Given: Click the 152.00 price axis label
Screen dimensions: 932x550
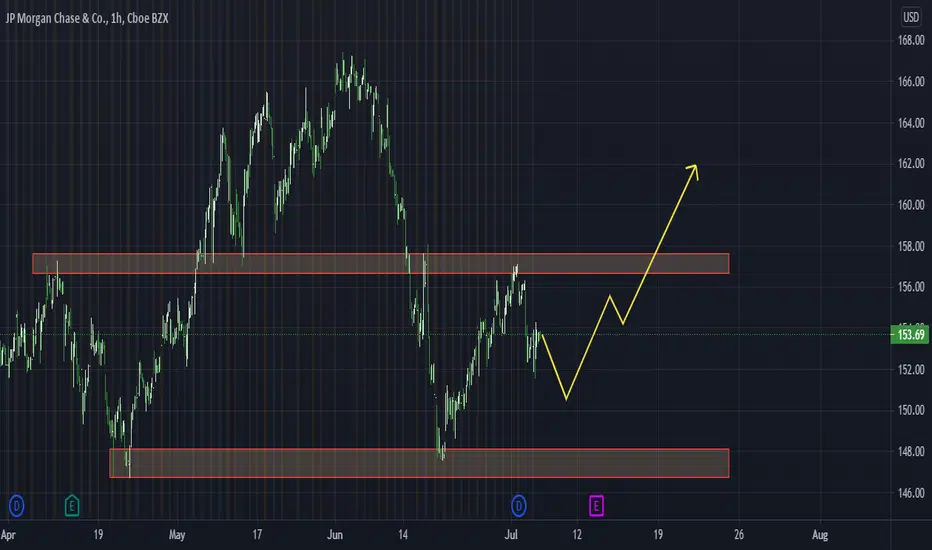Looking at the screenshot, I should click(x=911, y=369).
